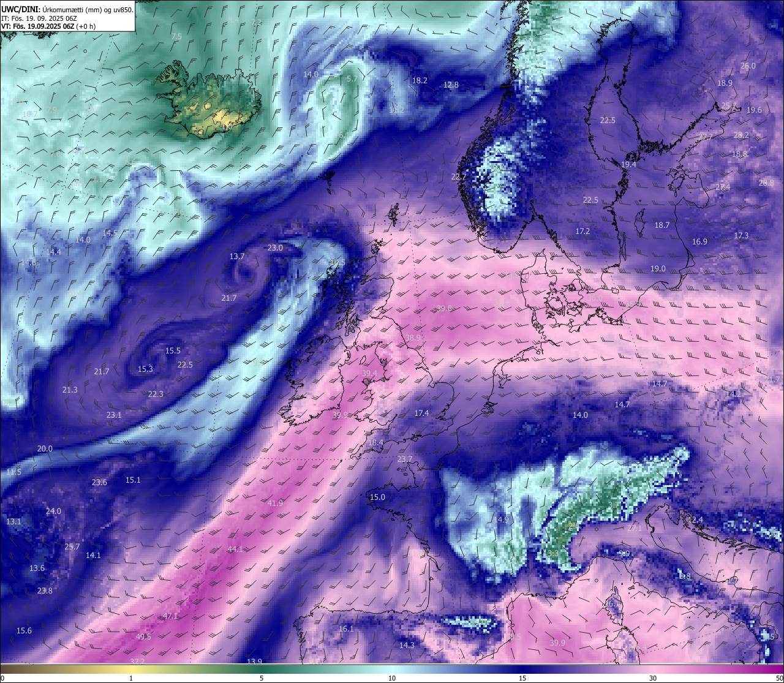Click the 19.4 value on the map

(628, 165)
